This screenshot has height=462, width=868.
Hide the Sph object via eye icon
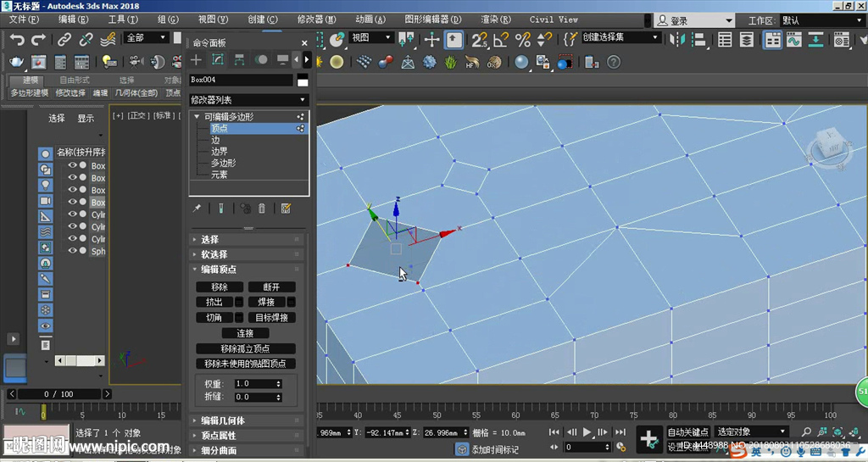[73, 251]
